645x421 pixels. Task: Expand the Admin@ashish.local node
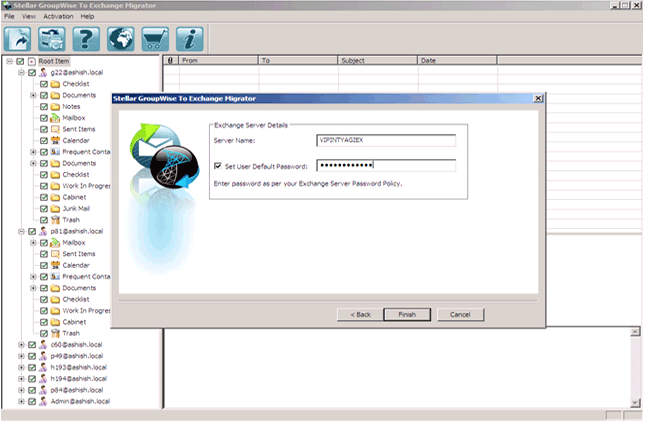click(x=21, y=401)
